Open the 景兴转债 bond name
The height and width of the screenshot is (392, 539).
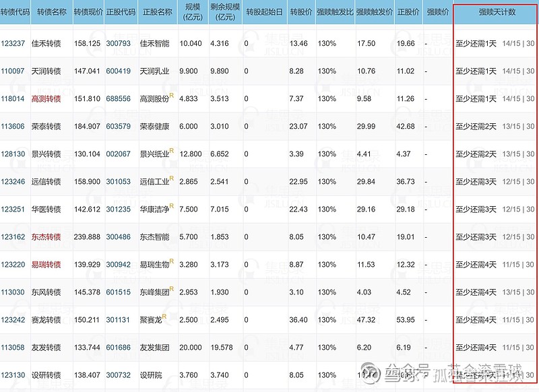coord(46,154)
